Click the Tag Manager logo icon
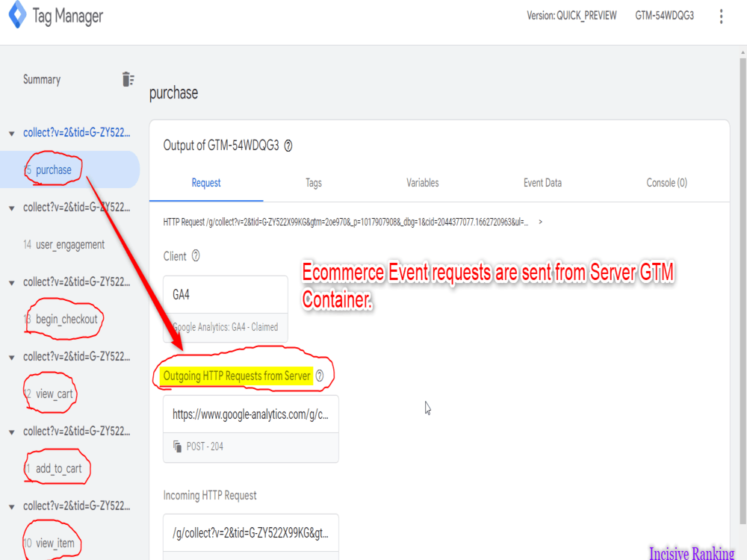This screenshot has height=560, width=747. 17,14
